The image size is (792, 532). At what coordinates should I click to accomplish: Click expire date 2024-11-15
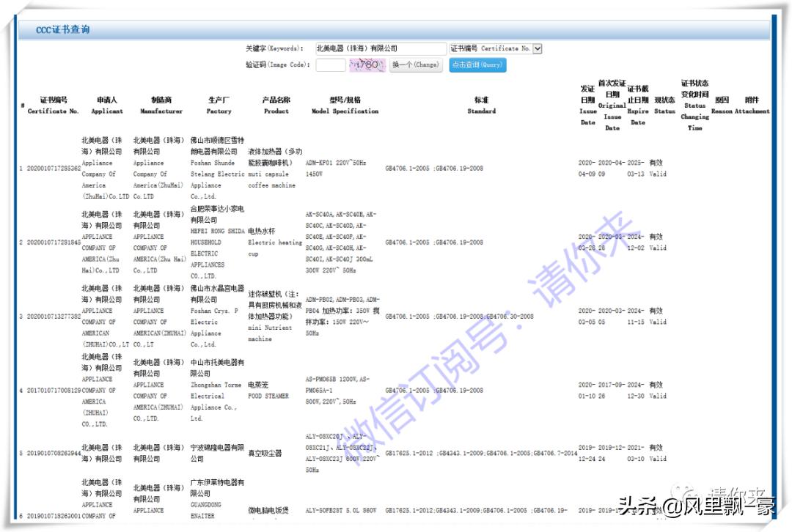tap(636, 317)
